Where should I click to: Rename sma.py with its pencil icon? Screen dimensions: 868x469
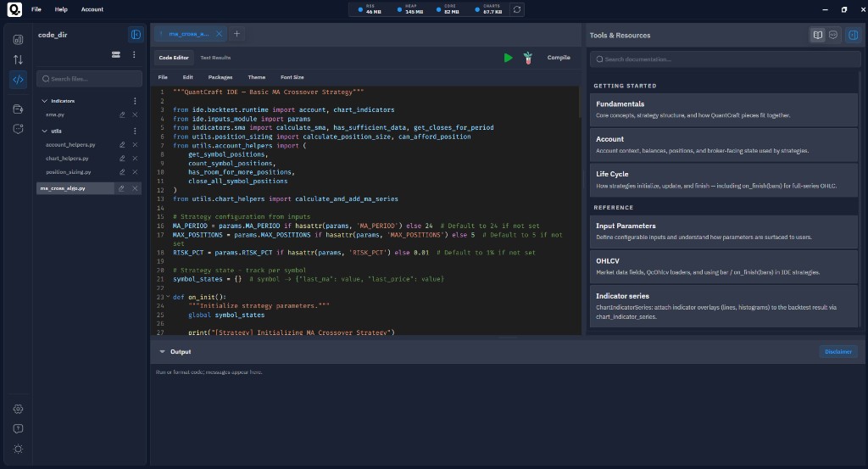(122, 114)
